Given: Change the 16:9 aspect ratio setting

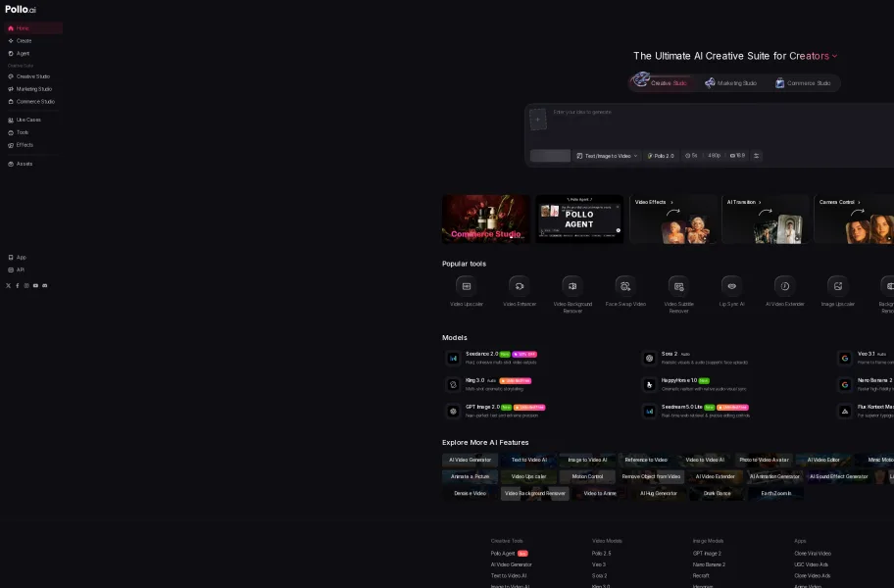Looking at the screenshot, I should [738, 156].
